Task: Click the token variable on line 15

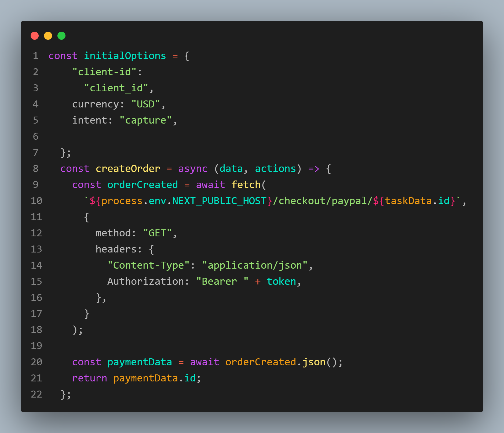Action: 281,282
